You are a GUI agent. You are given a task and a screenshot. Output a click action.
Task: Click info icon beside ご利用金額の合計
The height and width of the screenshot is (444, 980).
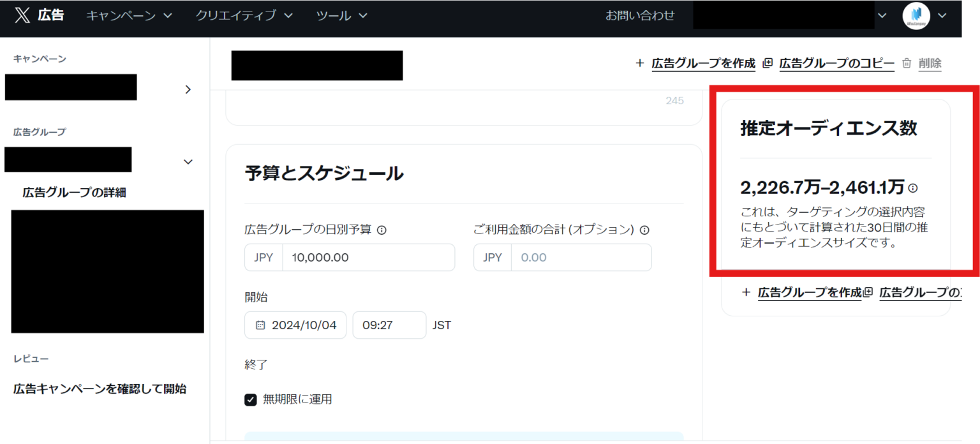pyautogui.click(x=644, y=230)
